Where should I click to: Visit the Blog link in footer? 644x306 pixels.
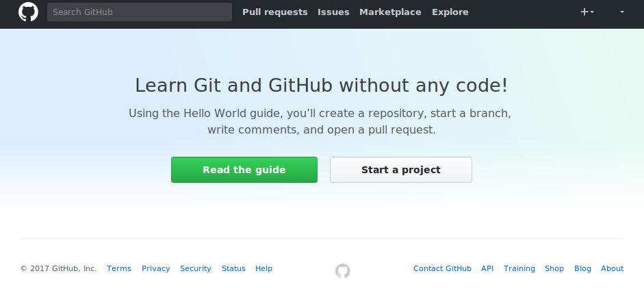[582, 268]
